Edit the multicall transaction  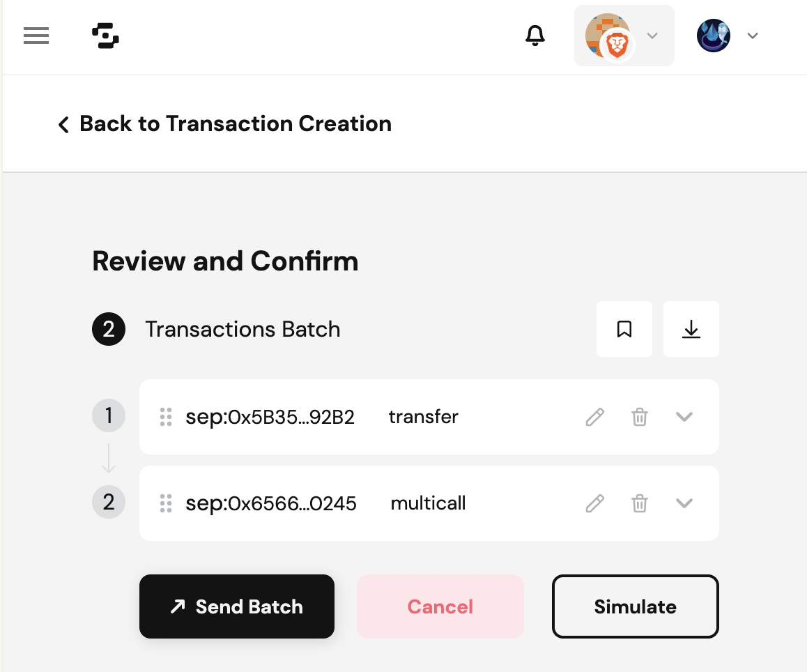(594, 503)
